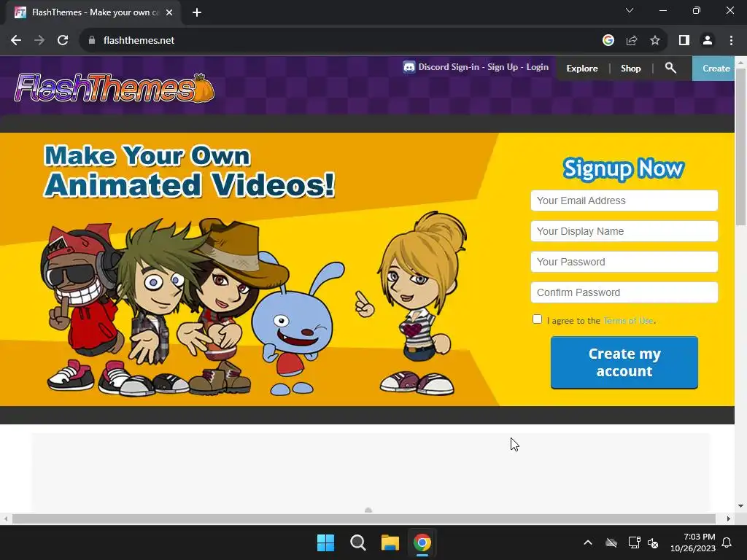Image resolution: width=747 pixels, height=560 pixels.
Task: Show hidden tray icons chevron
Action: (588, 542)
